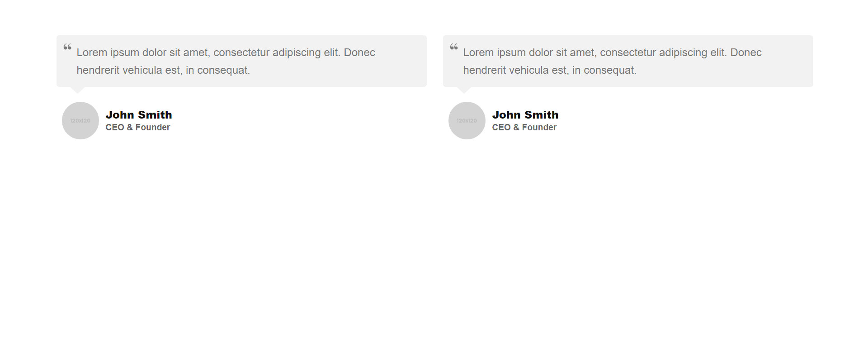Click right speech bubble's pointer triangle
Viewport: 868px width, 362px height.
[x=464, y=90]
